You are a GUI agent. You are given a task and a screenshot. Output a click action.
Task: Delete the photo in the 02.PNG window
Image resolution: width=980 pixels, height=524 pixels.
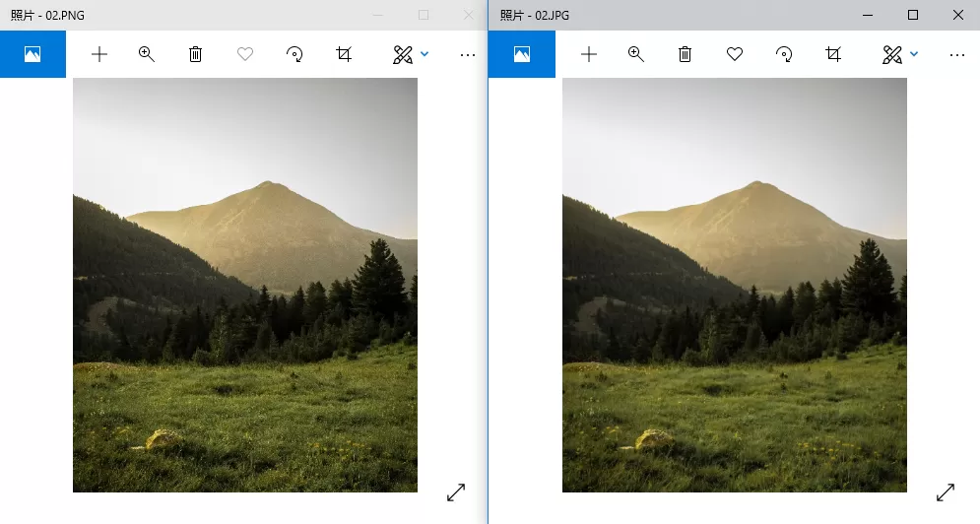(196, 54)
